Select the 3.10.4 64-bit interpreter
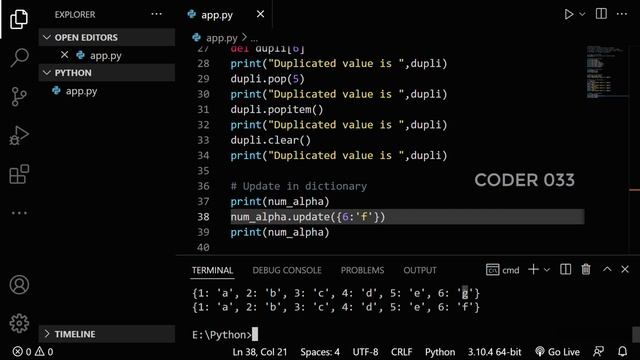This screenshot has width=640, height=360. pyautogui.click(x=494, y=352)
